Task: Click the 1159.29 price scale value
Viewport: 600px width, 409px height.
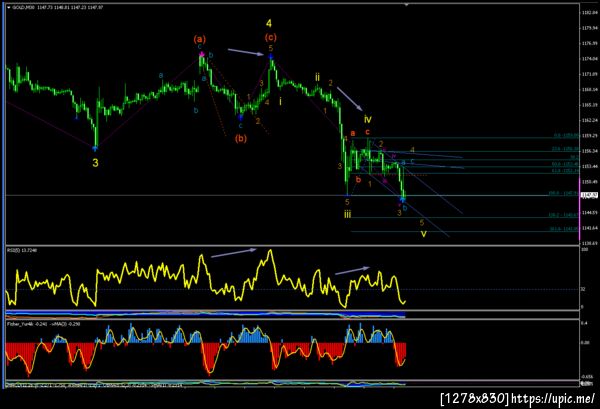Action: click(590, 135)
